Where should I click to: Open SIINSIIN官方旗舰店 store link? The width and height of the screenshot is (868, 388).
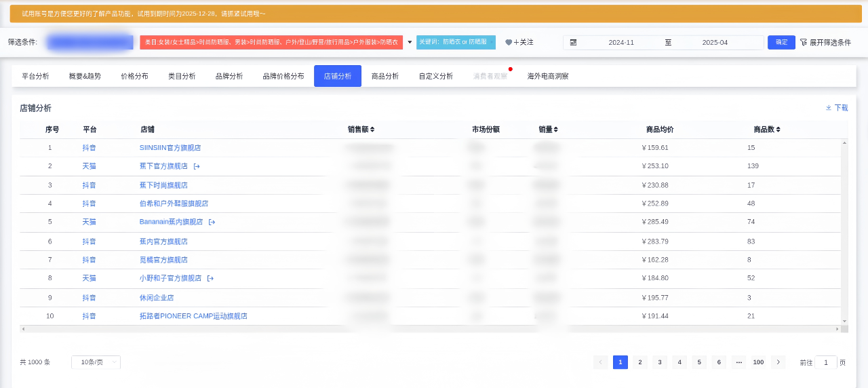170,147
